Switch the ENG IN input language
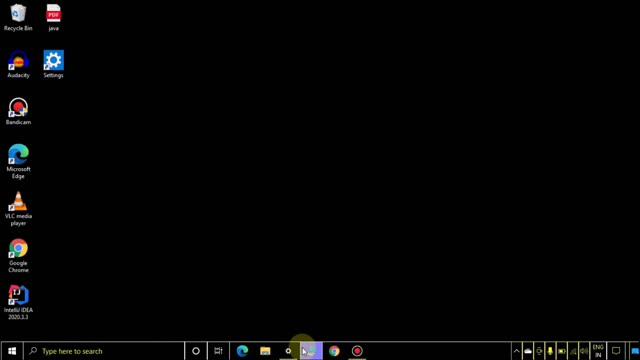This screenshot has height=360, width=640. (x=598, y=351)
